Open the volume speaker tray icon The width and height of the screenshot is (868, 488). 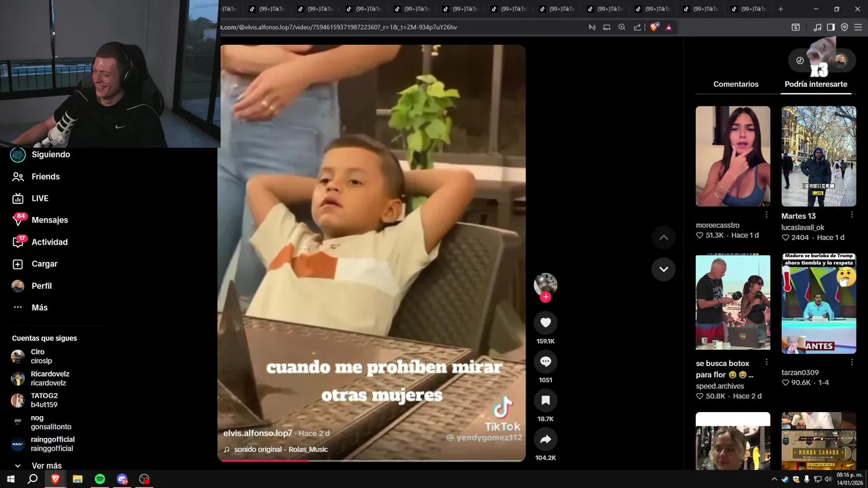click(828, 479)
